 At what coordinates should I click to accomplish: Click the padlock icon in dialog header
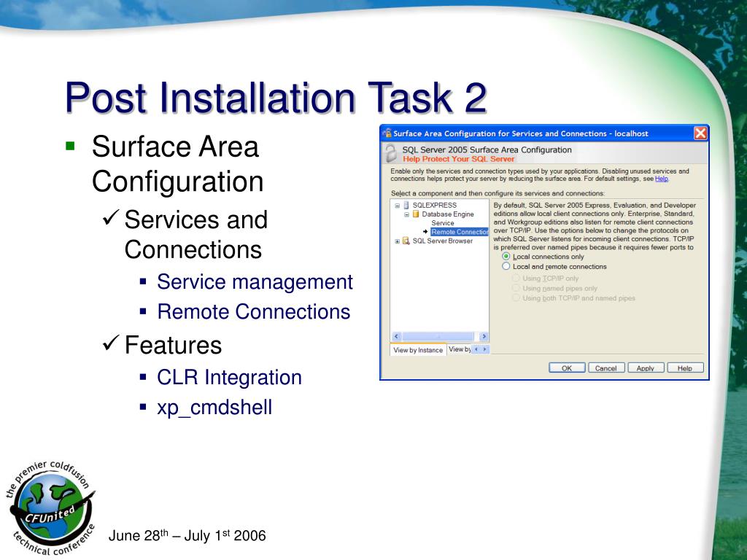click(391, 153)
